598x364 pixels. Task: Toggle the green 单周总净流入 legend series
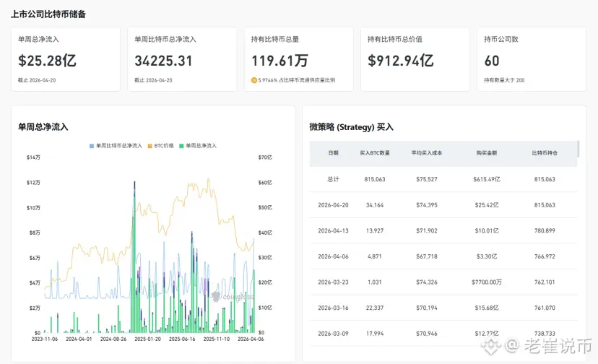click(198, 146)
